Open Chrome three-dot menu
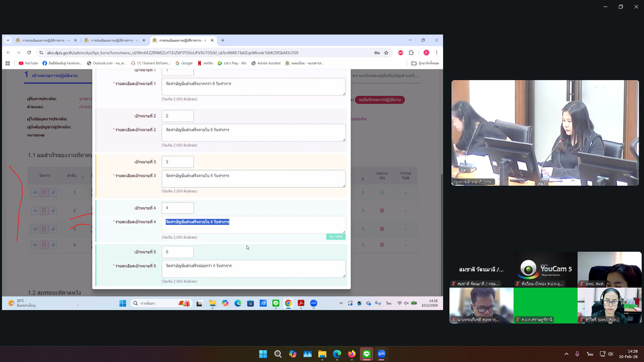 (437, 53)
